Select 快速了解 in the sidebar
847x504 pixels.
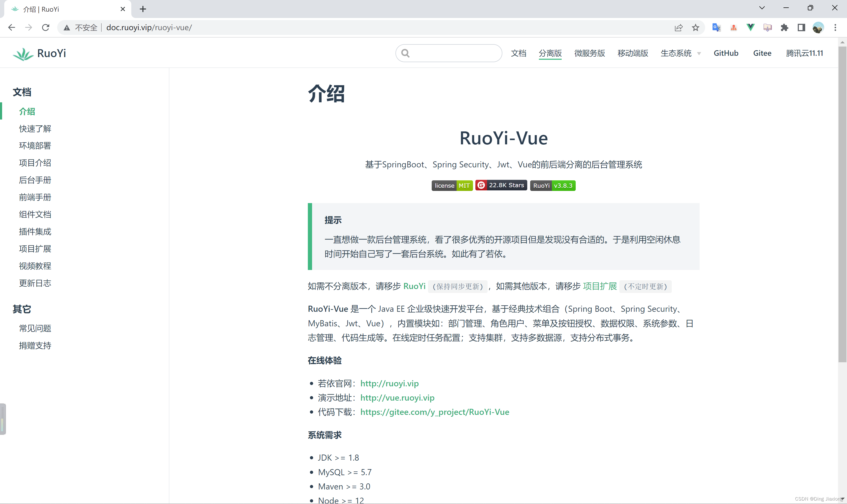click(35, 129)
